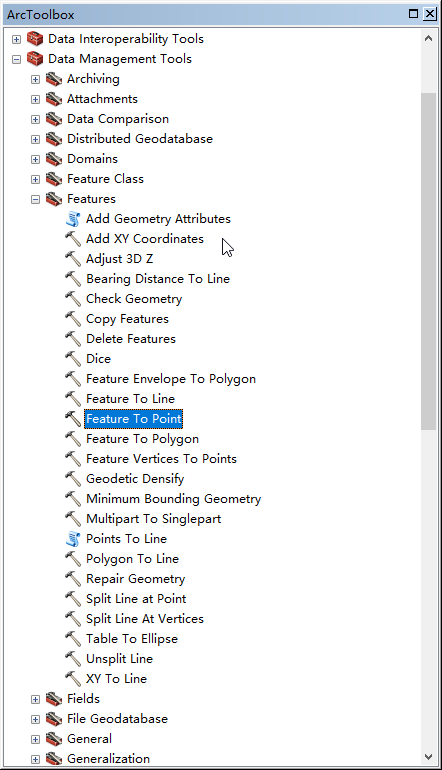Click the hammer icon beside Dice
442x770 pixels.
pyautogui.click(x=73, y=358)
